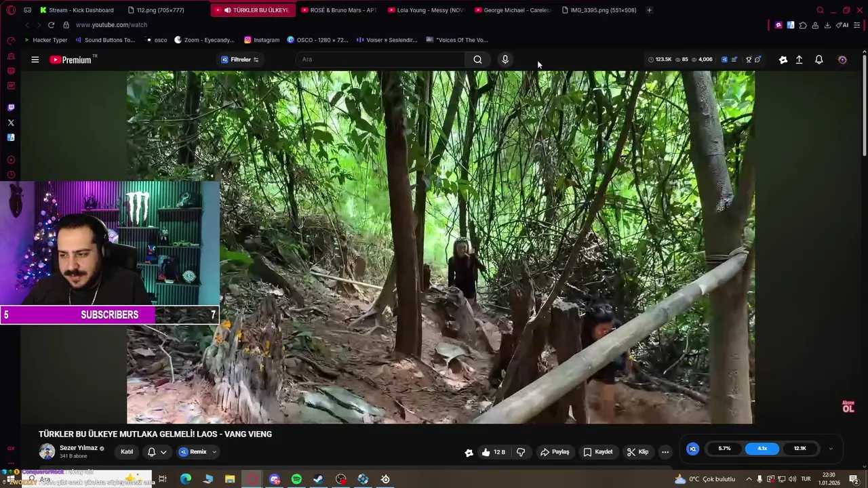Start voice search with the microphone icon

(505, 60)
